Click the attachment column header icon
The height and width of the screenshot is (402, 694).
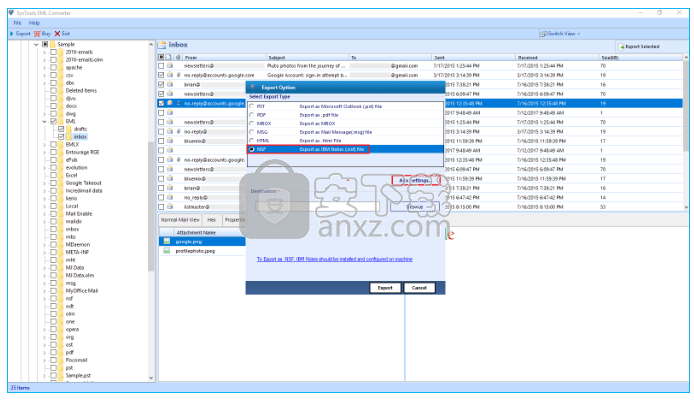click(178, 58)
